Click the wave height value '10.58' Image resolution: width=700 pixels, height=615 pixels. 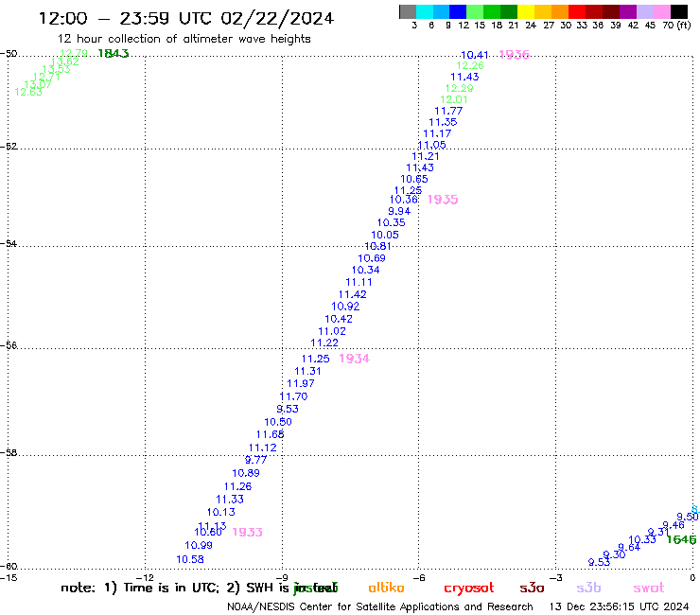point(190,559)
